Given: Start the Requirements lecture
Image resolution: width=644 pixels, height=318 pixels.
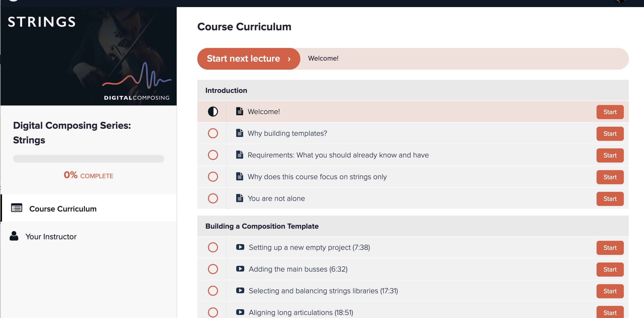Looking at the screenshot, I should click(610, 155).
